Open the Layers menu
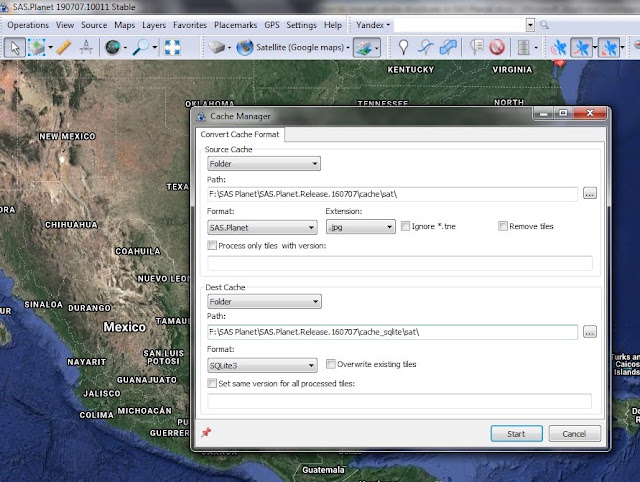 [x=154, y=25]
